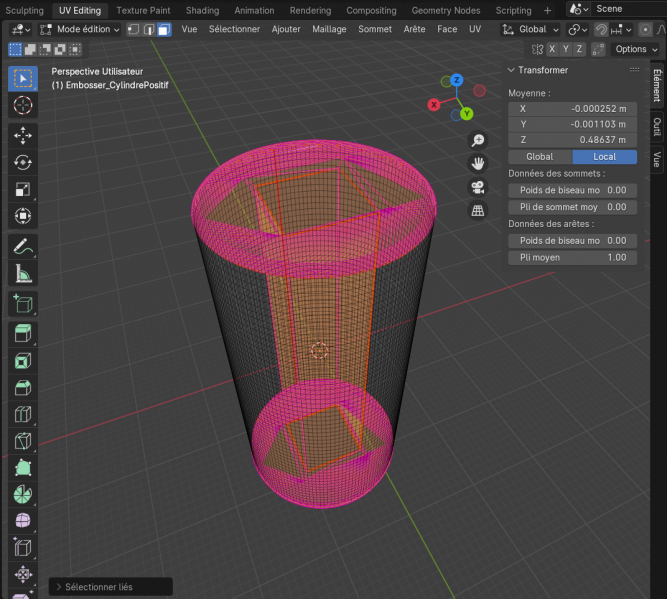Activate the Extrude Region tool
This screenshot has height=599, width=667.
(22, 334)
